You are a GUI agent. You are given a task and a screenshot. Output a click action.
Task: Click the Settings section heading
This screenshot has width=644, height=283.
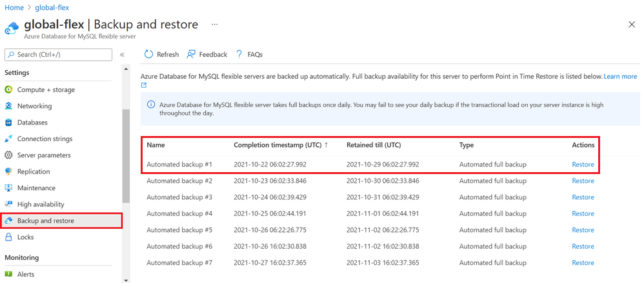point(17,73)
